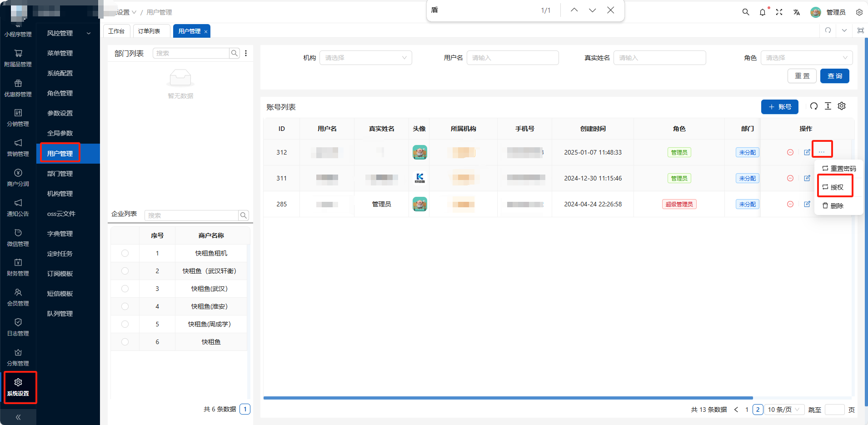Click the 查询 search button
This screenshot has height=425, width=868.
pos(835,76)
